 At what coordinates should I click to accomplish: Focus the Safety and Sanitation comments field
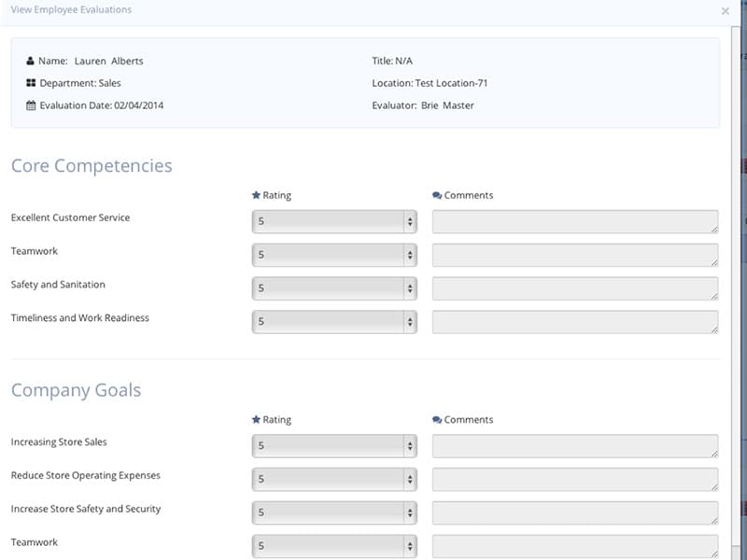tap(575, 288)
